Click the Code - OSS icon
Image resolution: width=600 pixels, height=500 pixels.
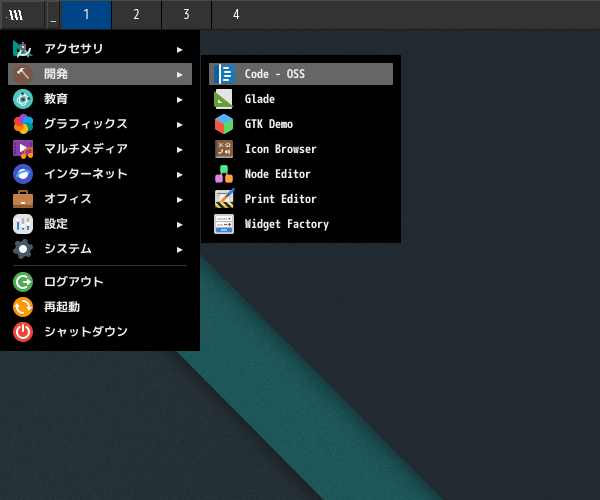(x=224, y=74)
